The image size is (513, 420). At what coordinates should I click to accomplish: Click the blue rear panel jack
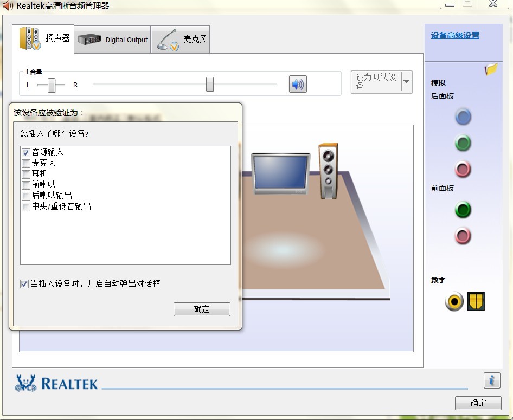pos(463,117)
